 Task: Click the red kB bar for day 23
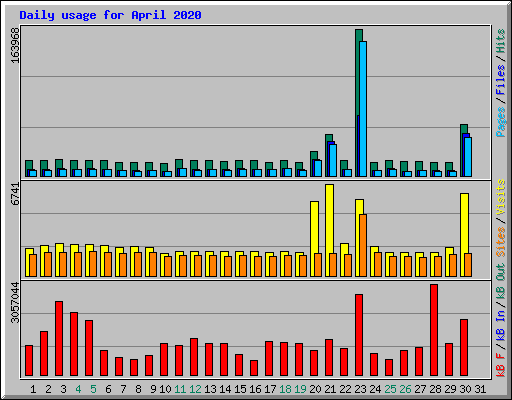click(359, 335)
